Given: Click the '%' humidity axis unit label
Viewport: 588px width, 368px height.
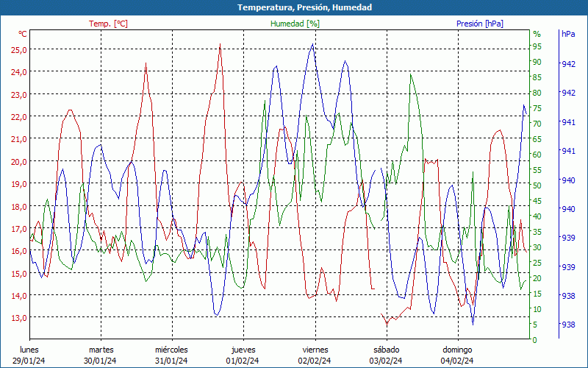Looking at the screenshot, I should pyautogui.click(x=537, y=34).
